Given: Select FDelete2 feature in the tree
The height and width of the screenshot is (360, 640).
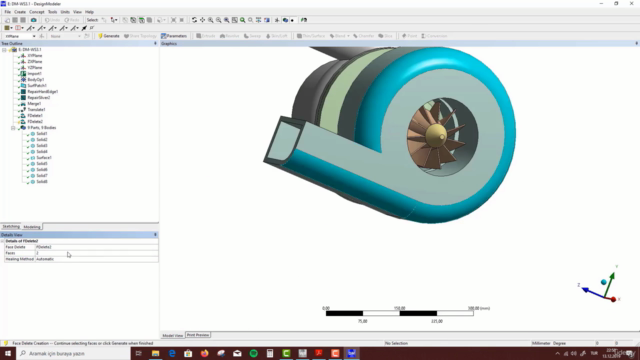Looking at the screenshot, I should (x=35, y=122).
